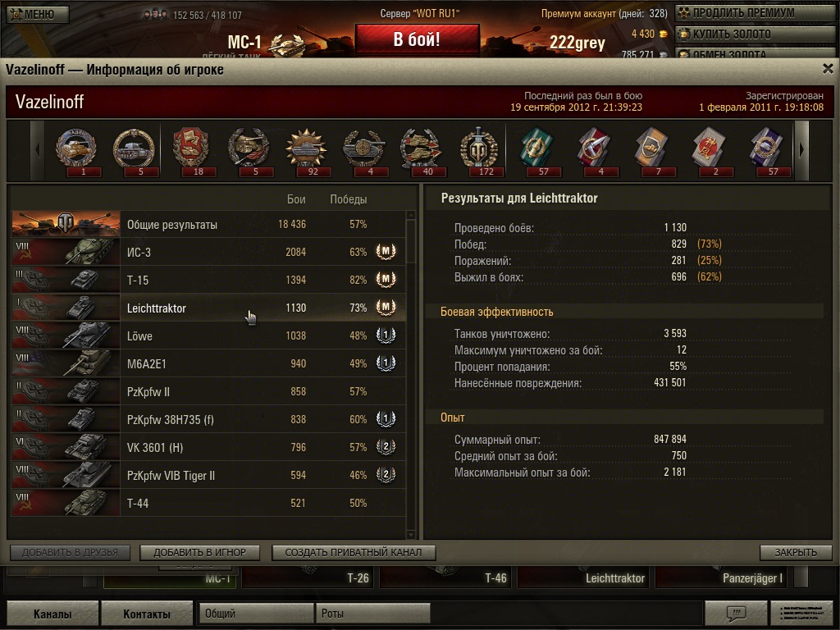Click Создать приватный канал button
The height and width of the screenshot is (630, 840).
click(x=354, y=552)
